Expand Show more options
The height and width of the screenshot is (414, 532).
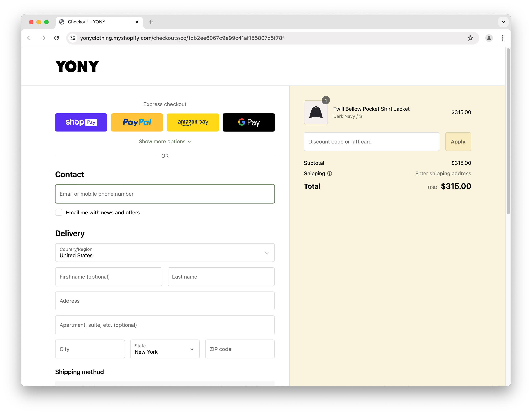(165, 142)
